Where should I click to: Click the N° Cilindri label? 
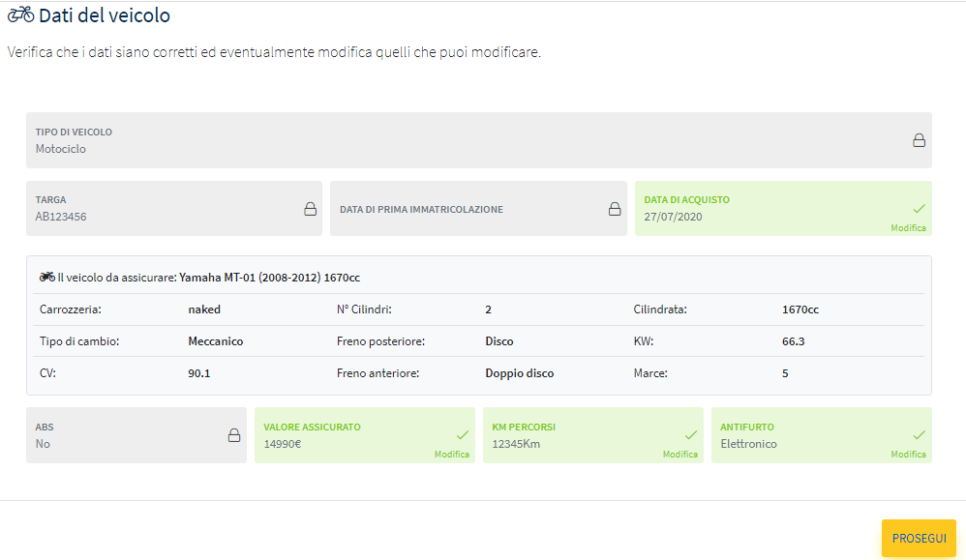pyautogui.click(x=364, y=309)
